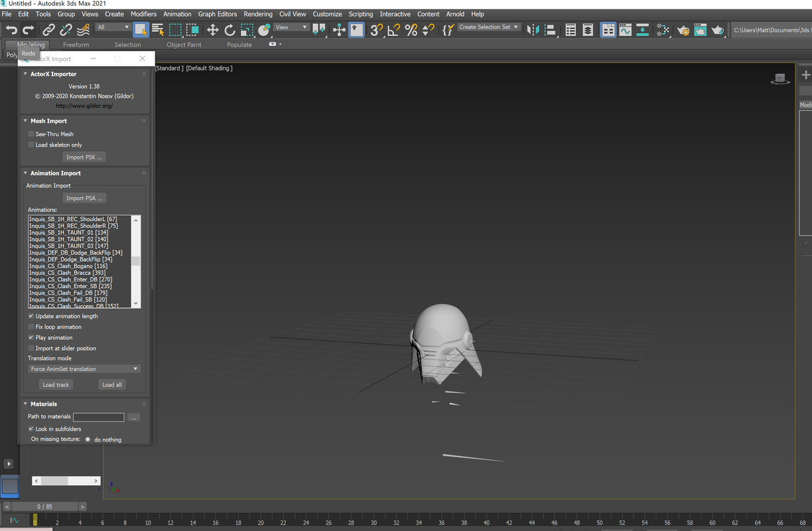Activate Select and Place tool
The width and height of the screenshot is (812, 531).
[264, 30]
